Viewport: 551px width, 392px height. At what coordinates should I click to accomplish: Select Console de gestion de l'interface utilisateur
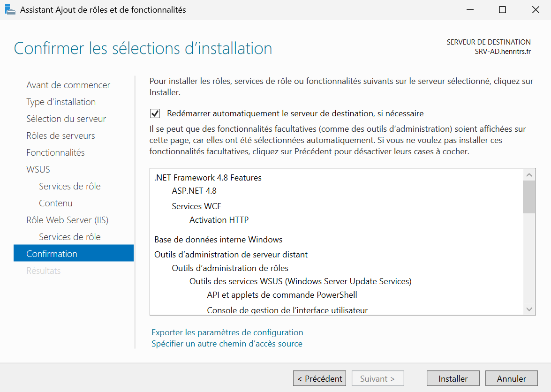(x=287, y=310)
